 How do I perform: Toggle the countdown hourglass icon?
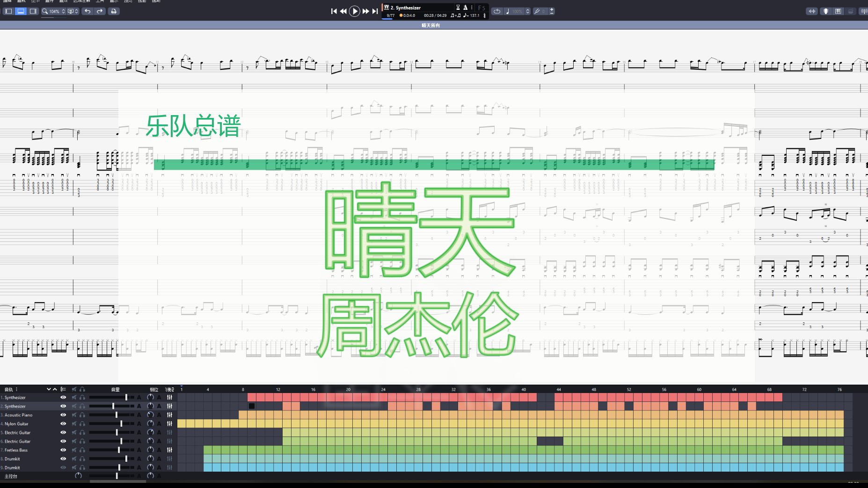click(x=458, y=7)
